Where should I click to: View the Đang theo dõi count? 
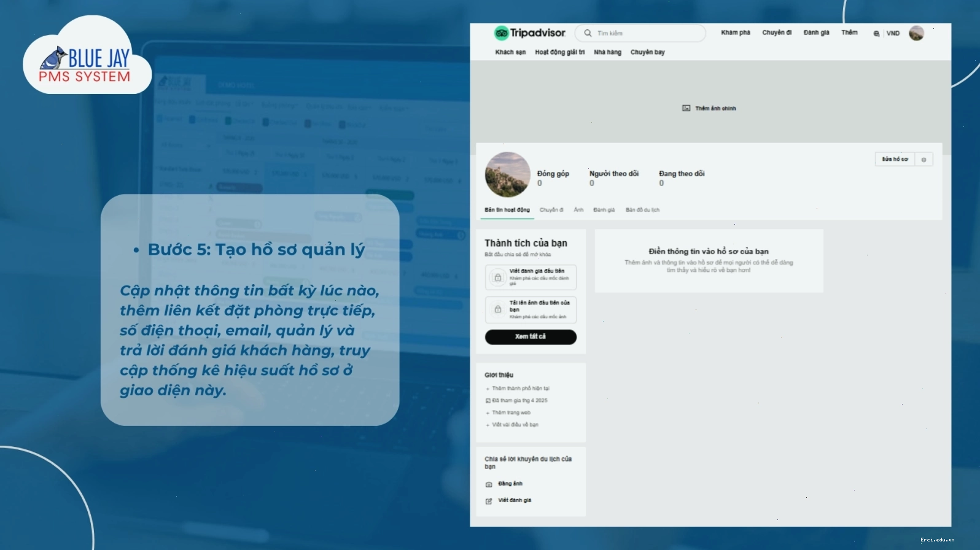[682, 178]
